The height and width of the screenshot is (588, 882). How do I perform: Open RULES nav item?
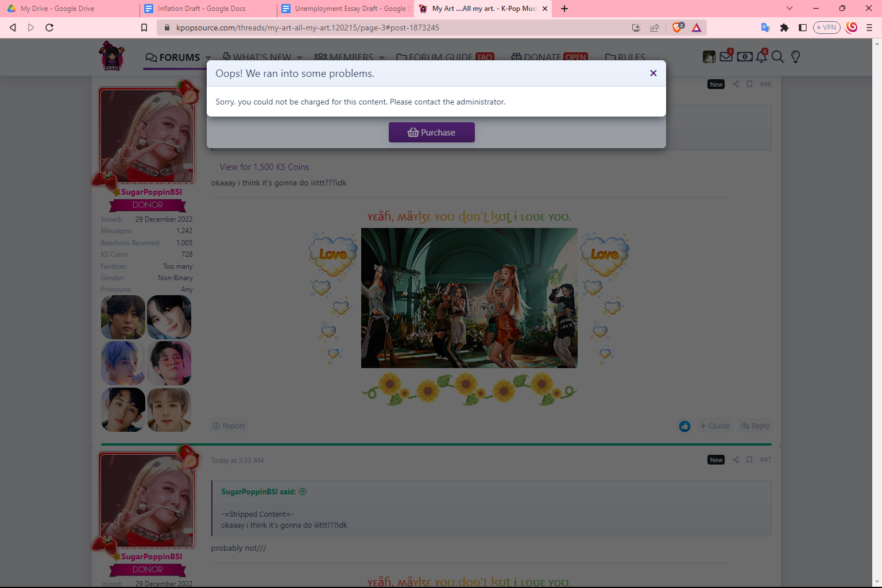click(x=625, y=57)
